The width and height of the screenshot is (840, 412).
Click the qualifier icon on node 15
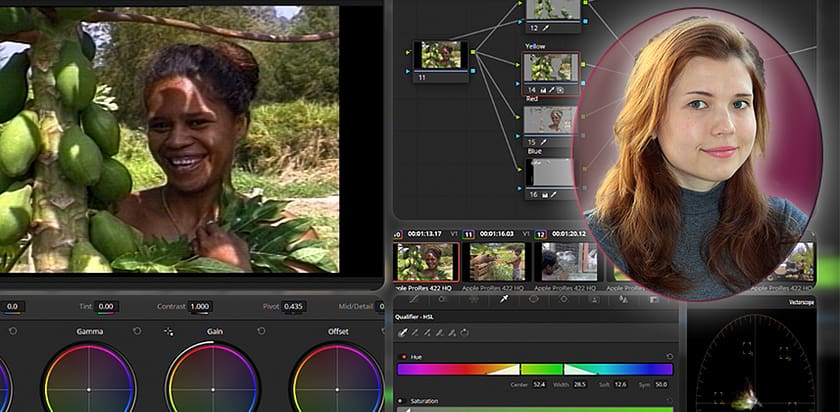click(x=545, y=143)
